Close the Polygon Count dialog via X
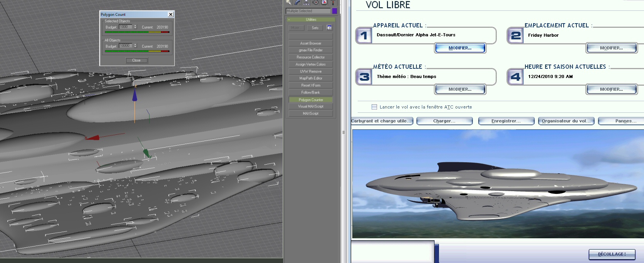The width and height of the screenshot is (644, 263). click(171, 14)
